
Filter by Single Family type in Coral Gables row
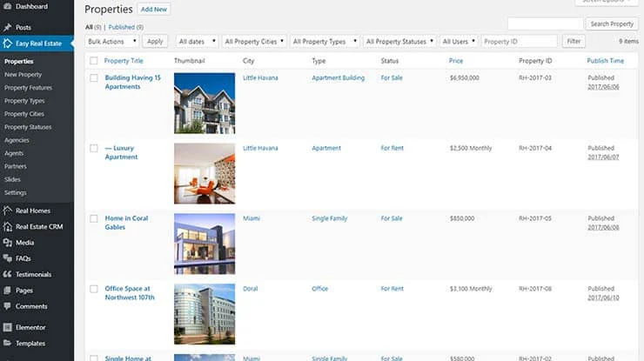click(329, 218)
